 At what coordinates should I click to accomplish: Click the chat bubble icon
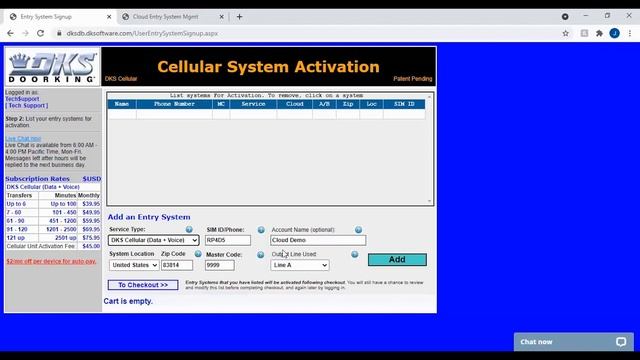[x=621, y=342]
